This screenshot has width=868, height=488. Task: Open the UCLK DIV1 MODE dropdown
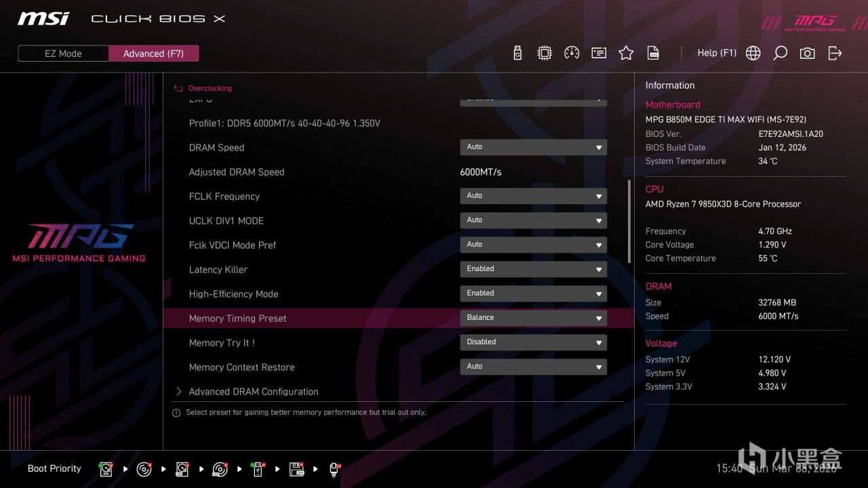(x=533, y=220)
